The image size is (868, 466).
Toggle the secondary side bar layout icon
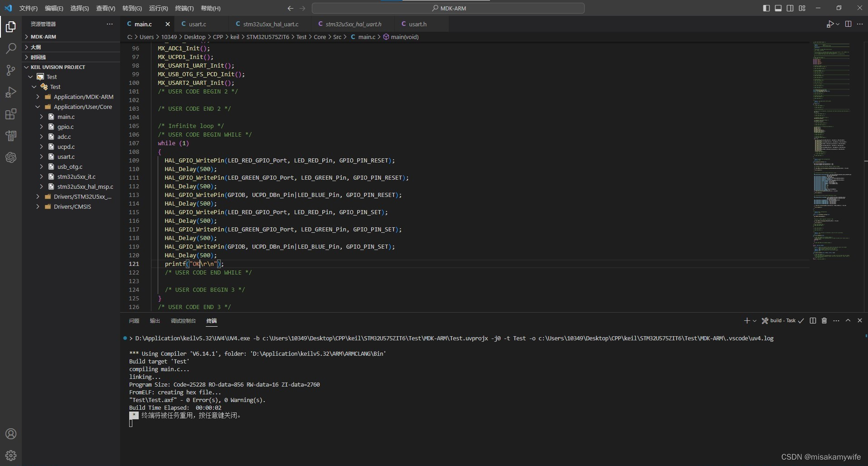(x=790, y=8)
